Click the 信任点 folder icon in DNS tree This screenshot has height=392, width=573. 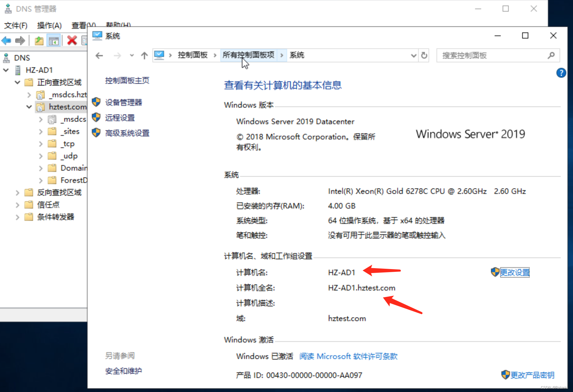click(x=29, y=205)
